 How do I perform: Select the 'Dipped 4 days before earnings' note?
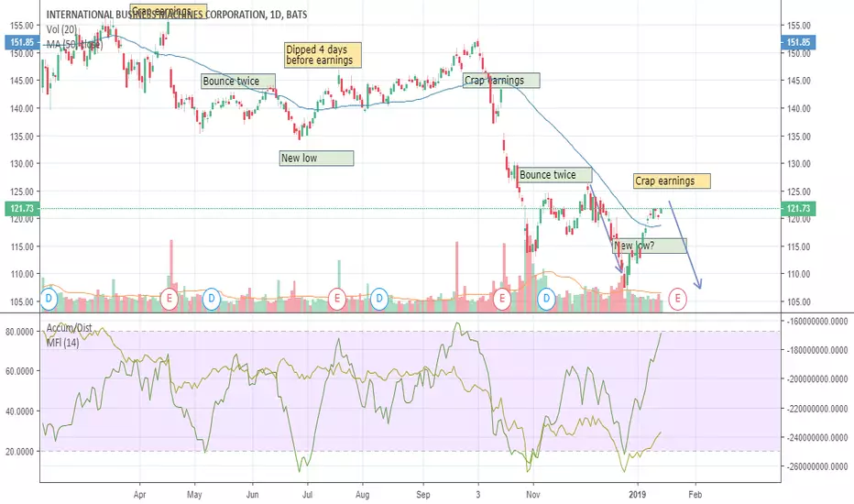coord(323,55)
